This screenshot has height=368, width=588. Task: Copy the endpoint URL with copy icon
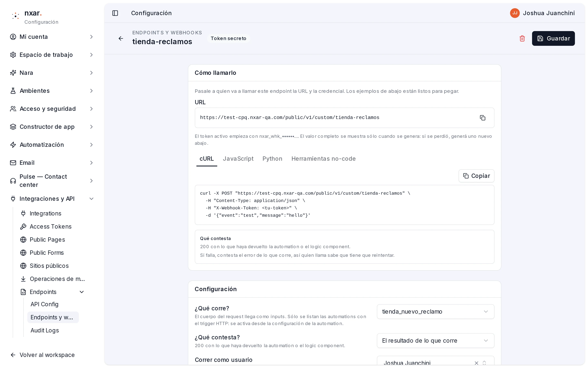(x=483, y=118)
